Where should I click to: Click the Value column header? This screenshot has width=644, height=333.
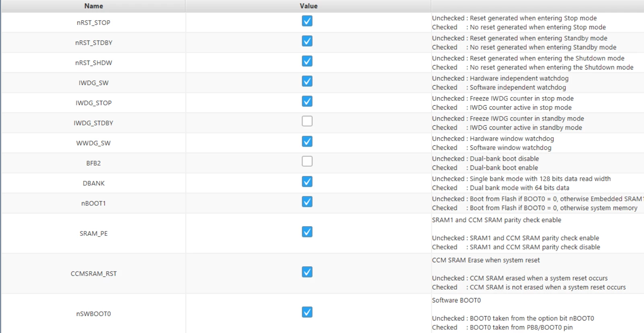[x=308, y=6]
